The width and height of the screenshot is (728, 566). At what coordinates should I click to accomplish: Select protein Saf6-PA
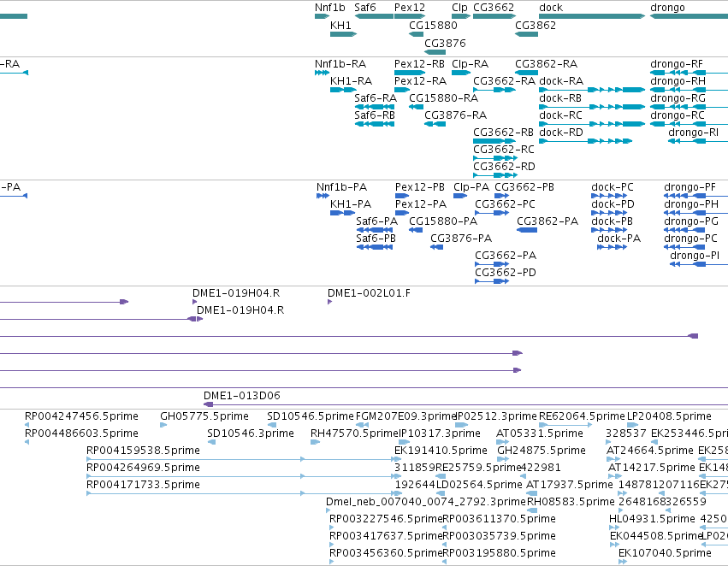pos(376,221)
